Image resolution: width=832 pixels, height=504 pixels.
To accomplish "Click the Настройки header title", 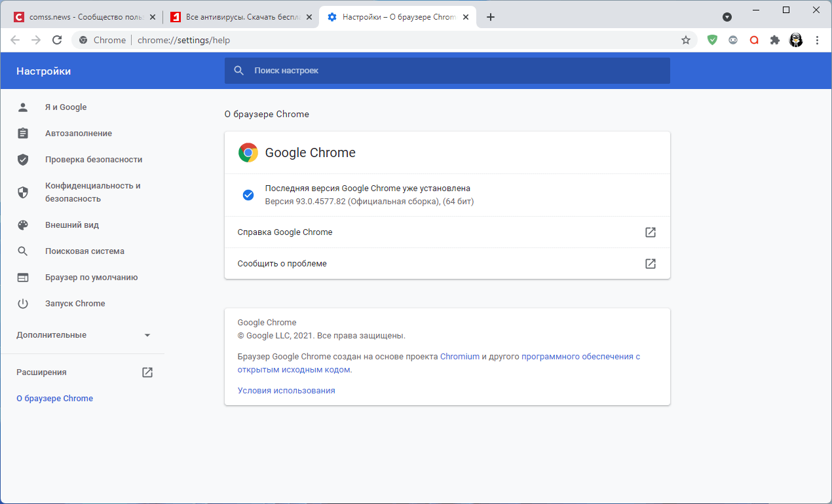I will 43,71.
